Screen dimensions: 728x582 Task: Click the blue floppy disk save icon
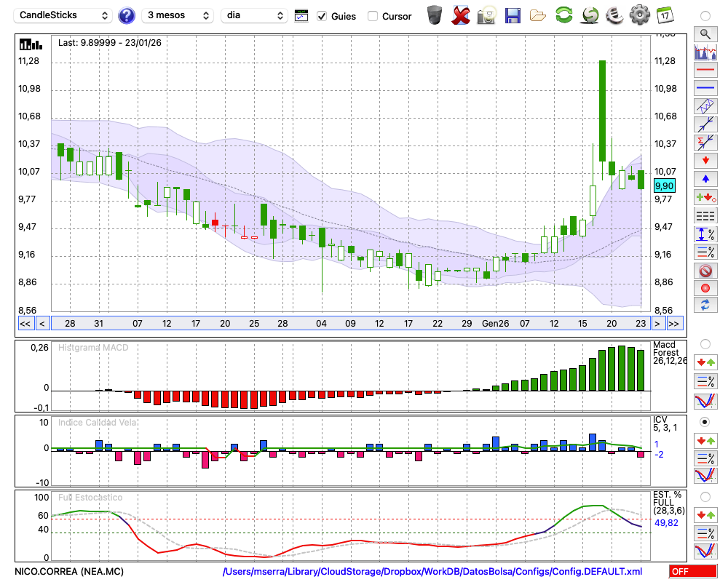513,15
